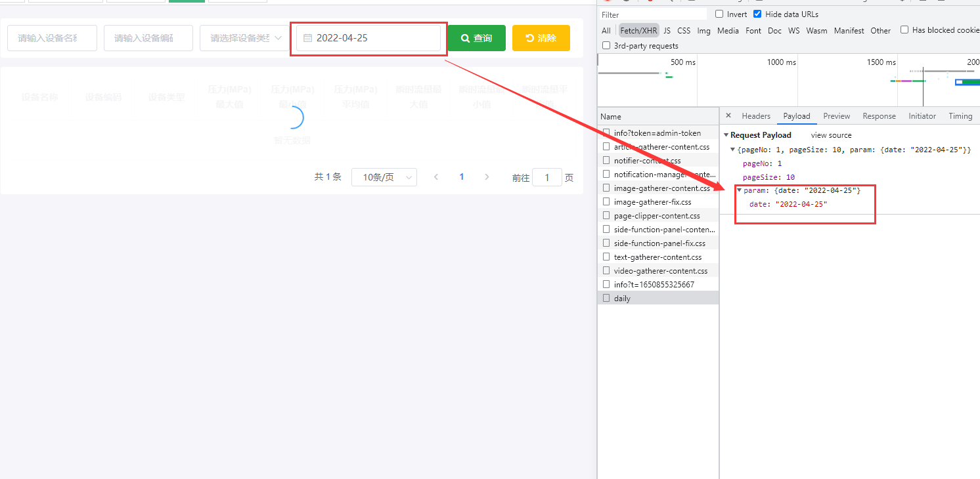This screenshot has width=980, height=479.
Task: Click the view source link in Payload
Action: tap(830, 135)
